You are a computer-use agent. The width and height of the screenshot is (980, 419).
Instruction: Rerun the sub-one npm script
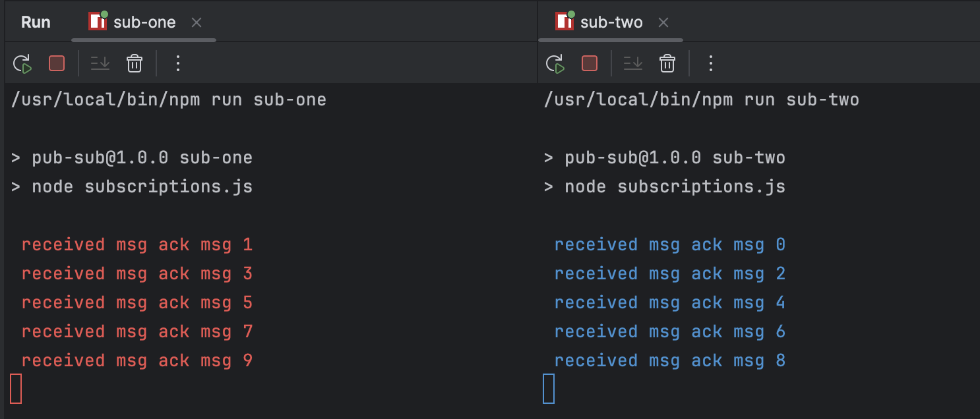tap(22, 63)
